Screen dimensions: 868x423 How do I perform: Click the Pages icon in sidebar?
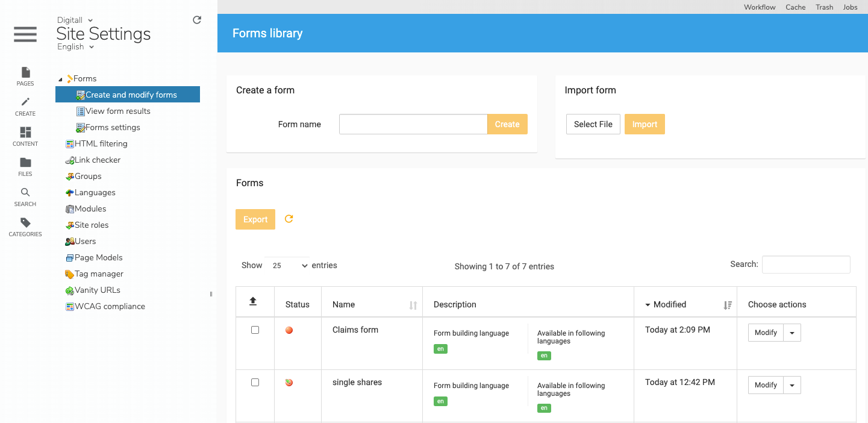25,73
